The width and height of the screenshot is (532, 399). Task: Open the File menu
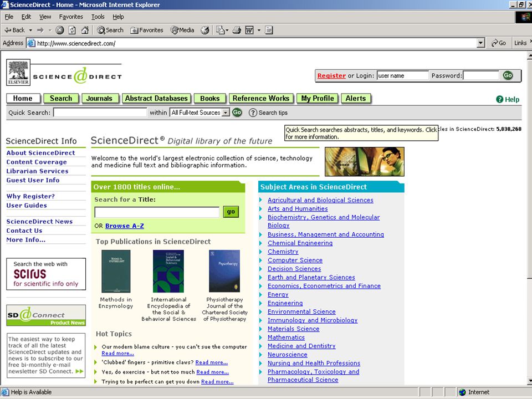9,17
